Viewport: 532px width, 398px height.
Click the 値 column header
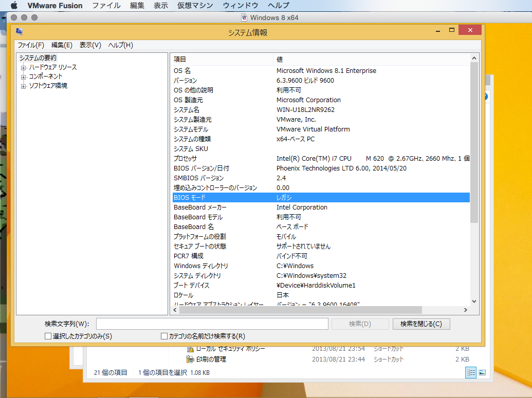click(x=372, y=60)
